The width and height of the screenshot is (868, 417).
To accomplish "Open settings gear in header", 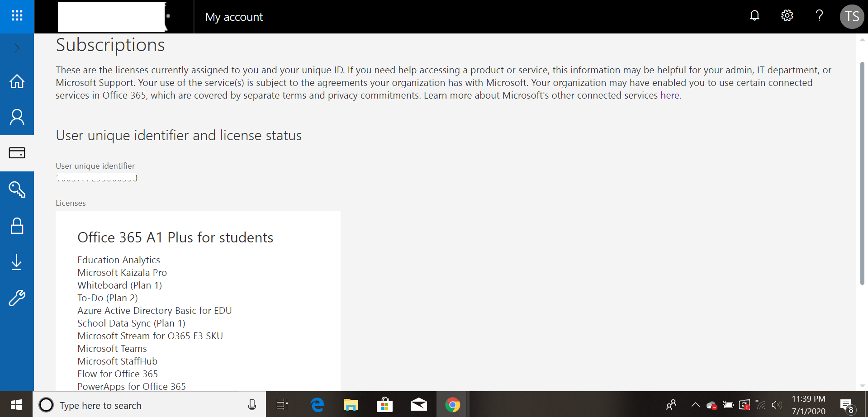I will [787, 16].
